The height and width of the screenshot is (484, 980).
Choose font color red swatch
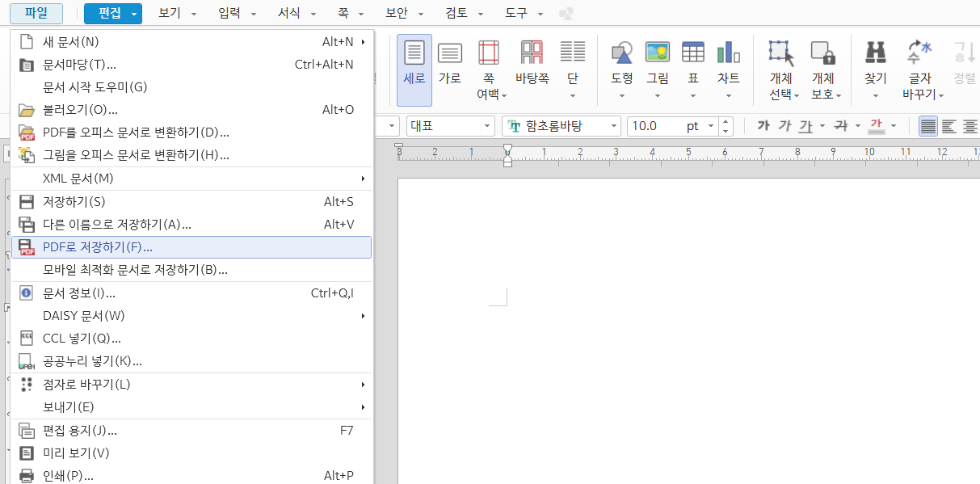877,126
